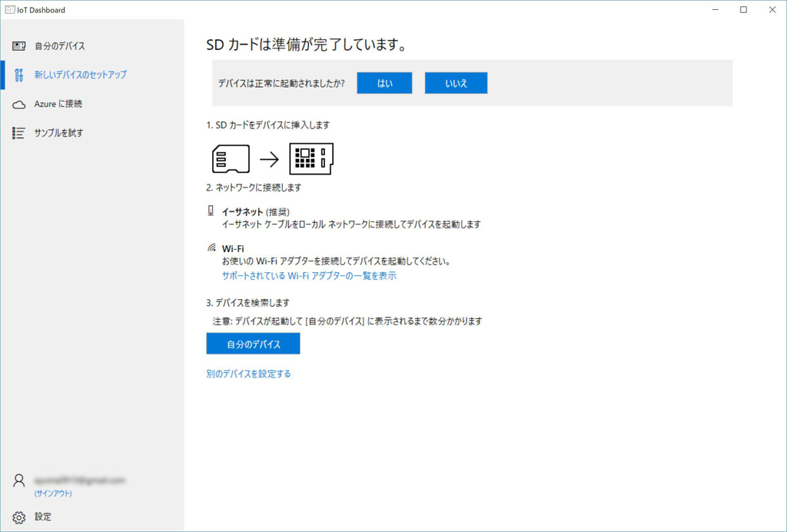The width and height of the screenshot is (787, 532).
Task: Click the samples list icon
Action: [x=18, y=133]
